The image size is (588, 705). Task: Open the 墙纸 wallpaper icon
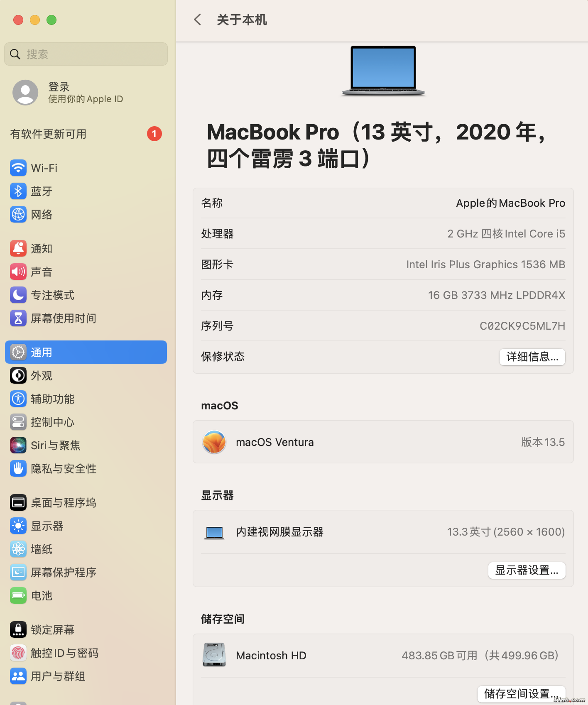(x=18, y=549)
